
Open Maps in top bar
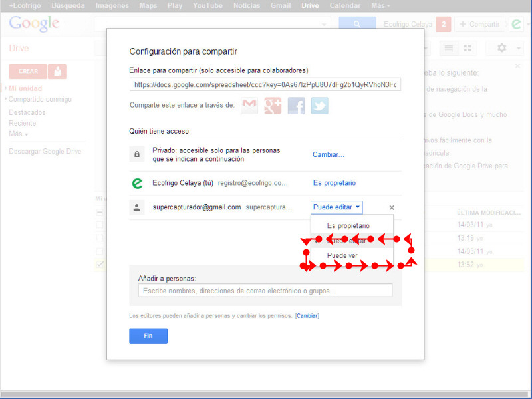148,6
